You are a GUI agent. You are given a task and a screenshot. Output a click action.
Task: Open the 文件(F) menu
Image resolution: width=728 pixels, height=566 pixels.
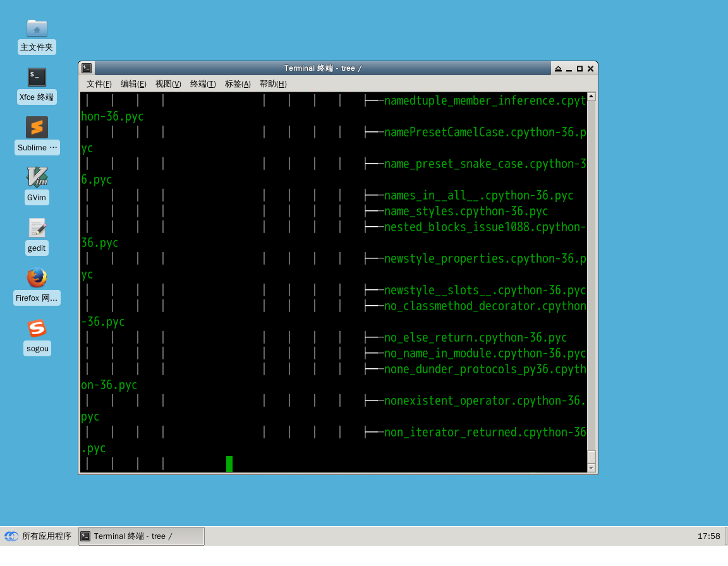(x=99, y=84)
